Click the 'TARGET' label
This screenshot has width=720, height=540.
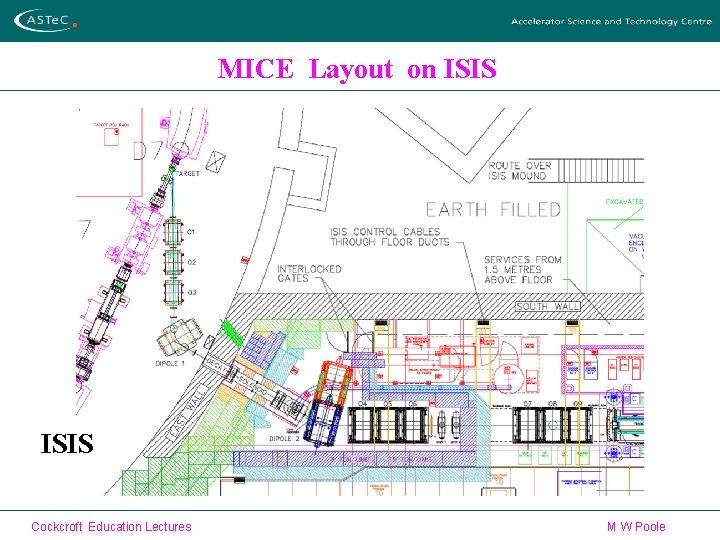coord(186,174)
